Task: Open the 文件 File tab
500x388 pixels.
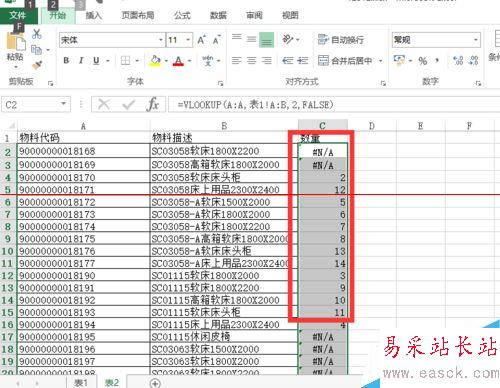Action: [x=18, y=16]
